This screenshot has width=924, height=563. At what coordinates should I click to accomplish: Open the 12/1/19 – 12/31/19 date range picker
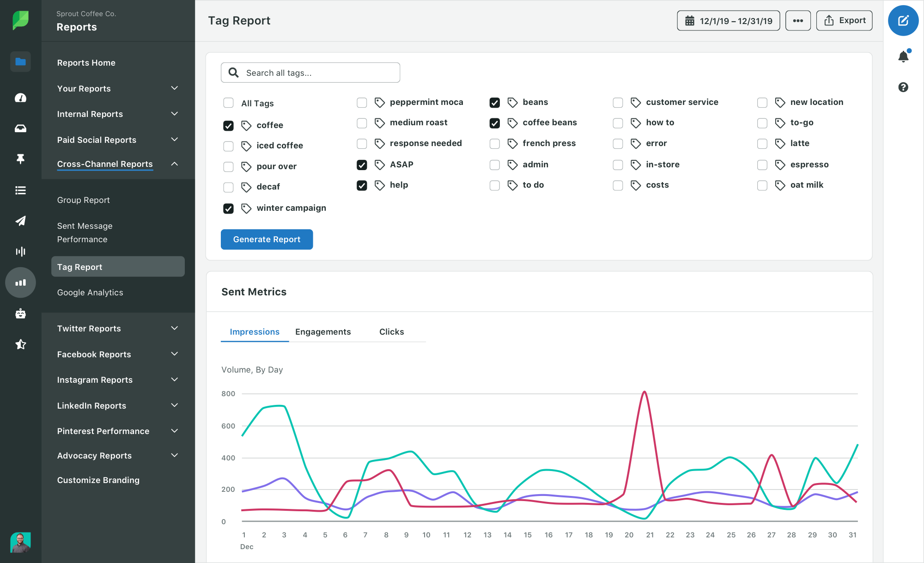pos(728,21)
